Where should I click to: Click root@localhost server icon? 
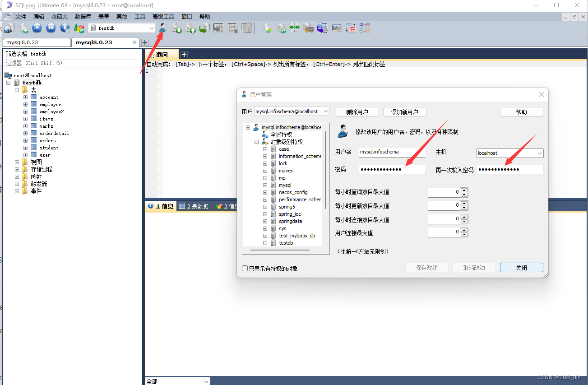tap(8, 75)
